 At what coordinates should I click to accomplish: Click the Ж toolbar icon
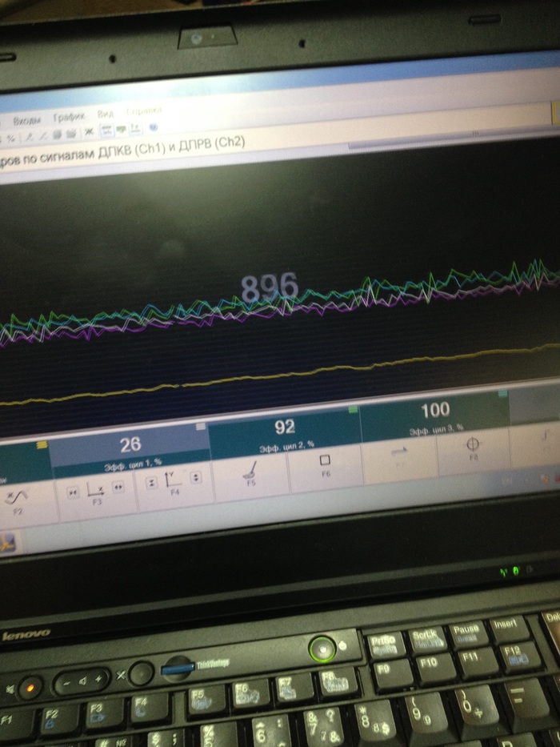pos(89,132)
